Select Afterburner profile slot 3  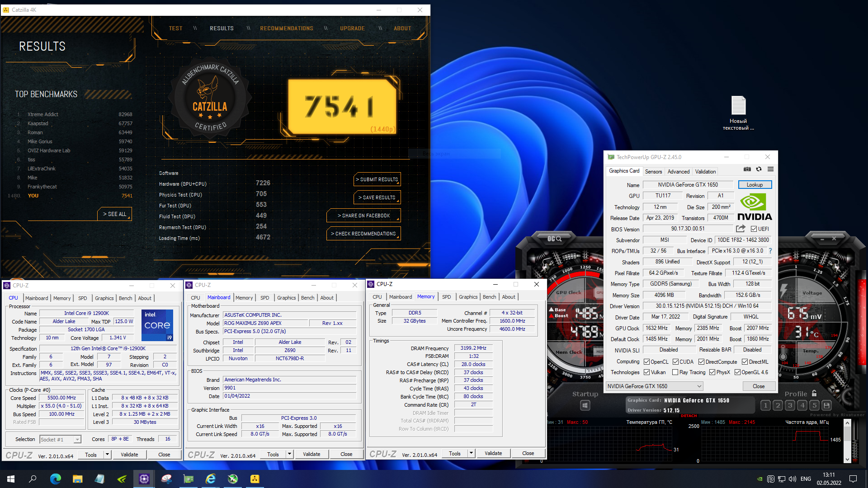(x=790, y=405)
